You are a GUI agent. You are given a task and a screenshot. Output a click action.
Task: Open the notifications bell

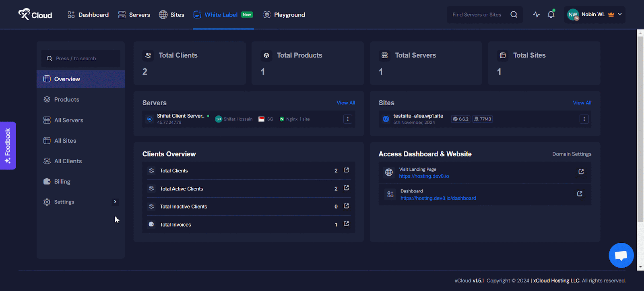point(551,14)
